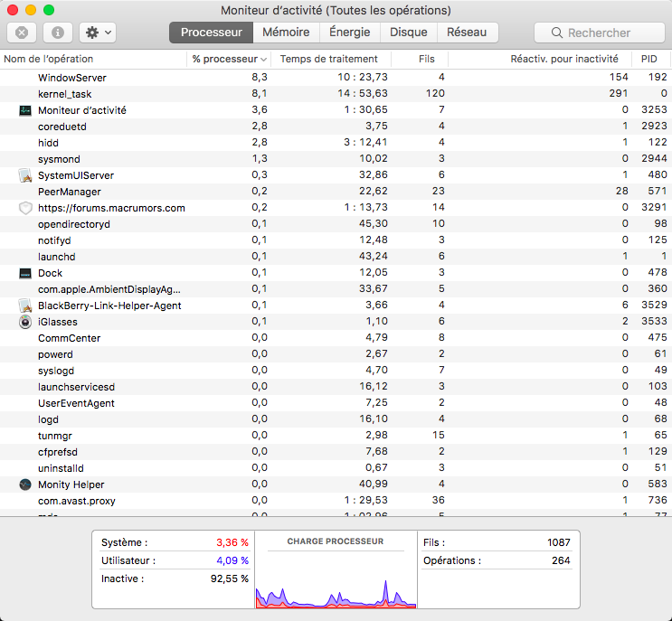
Task: Toggle sort order on % processeur column
Action: pos(229,59)
